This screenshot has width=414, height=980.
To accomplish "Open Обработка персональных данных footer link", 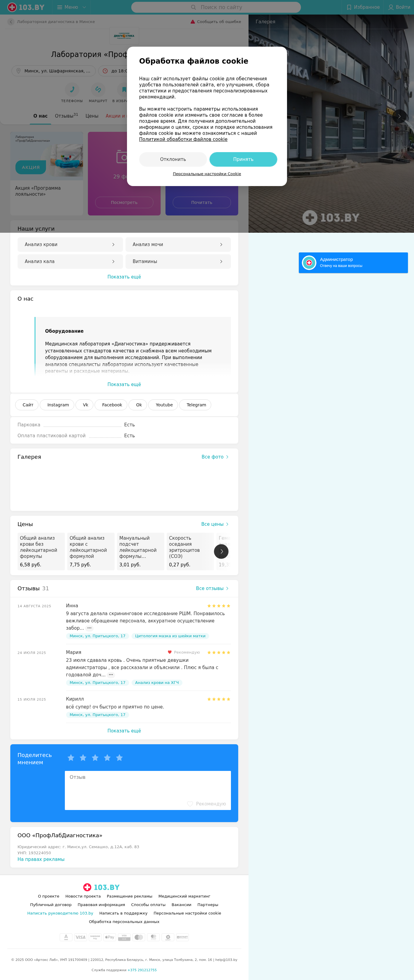I will pyautogui.click(x=124, y=922).
